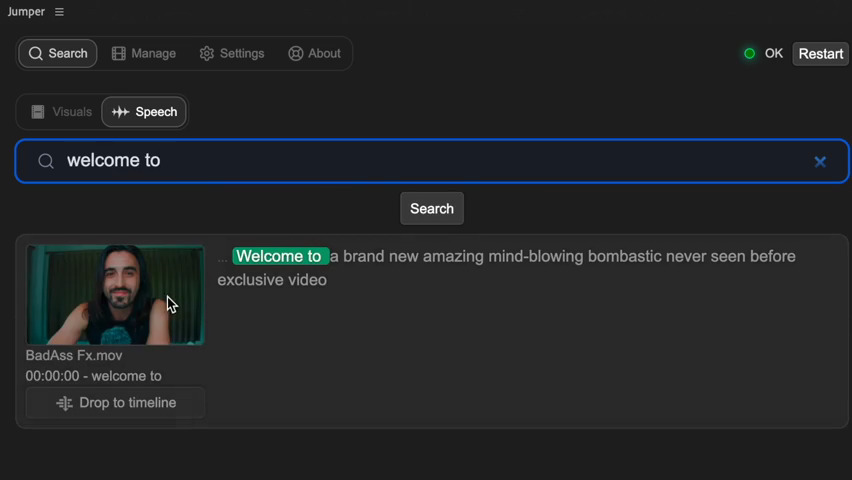Click the highlighted 'Welcome to' transcript match
This screenshot has height=480, width=852.
point(279,257)
